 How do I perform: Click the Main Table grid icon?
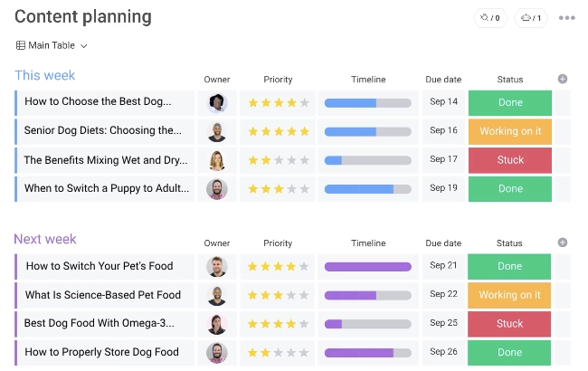tap(21, 45)
